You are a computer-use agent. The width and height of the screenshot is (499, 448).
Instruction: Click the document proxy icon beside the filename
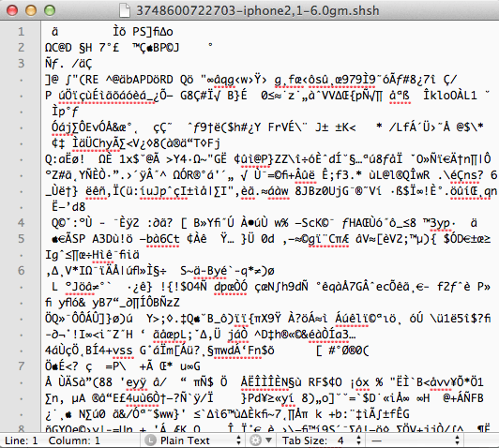click(x=125, y=10)
